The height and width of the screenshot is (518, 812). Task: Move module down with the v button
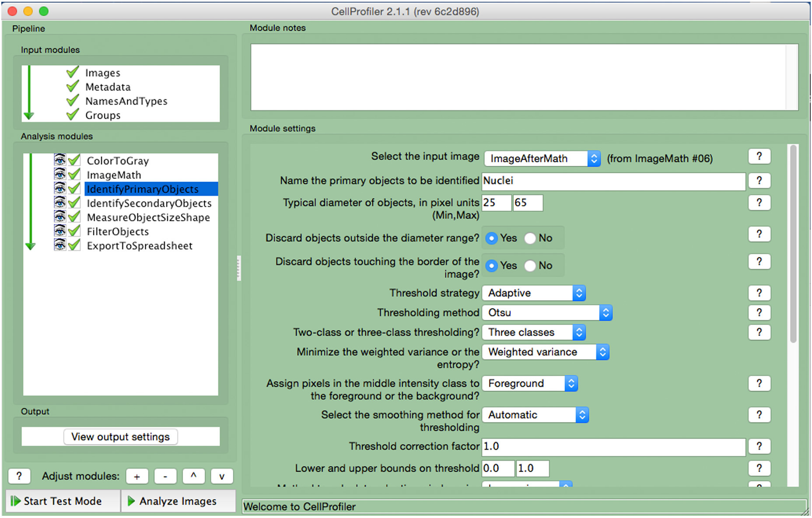point(222,476)
